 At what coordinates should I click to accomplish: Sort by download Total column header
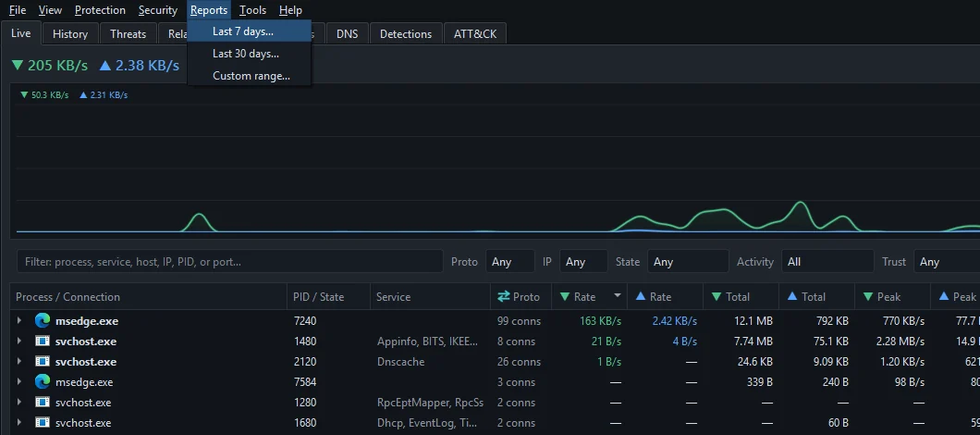coord(741,297)
